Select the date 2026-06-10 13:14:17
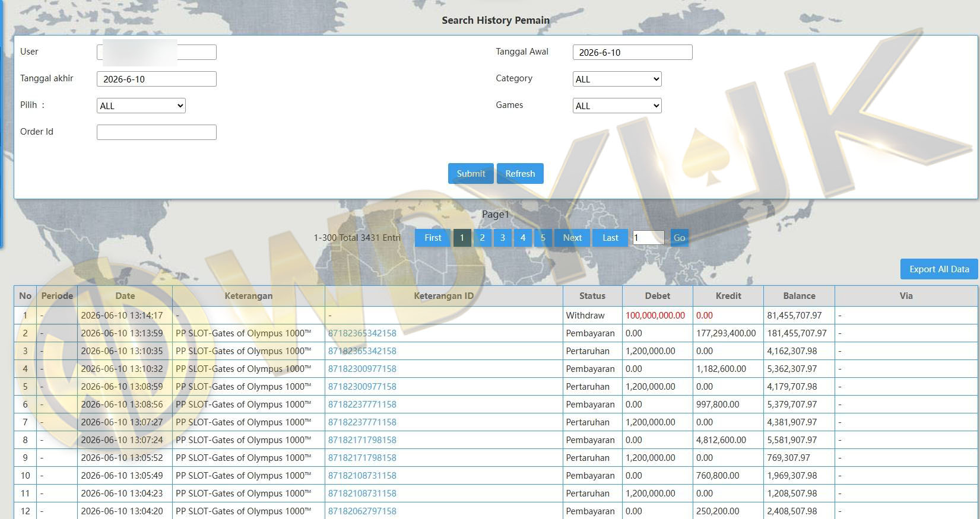980x519 pixels. 122,316
